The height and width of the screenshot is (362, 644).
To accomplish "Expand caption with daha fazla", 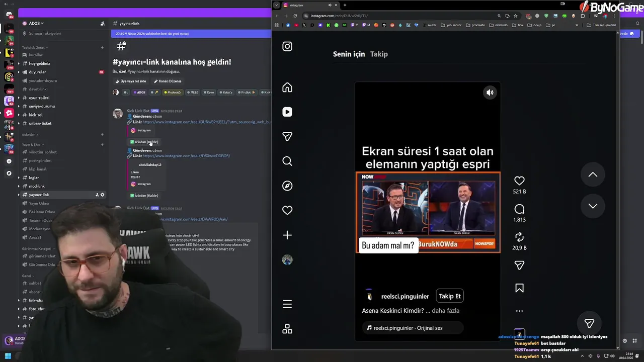I will 446,311.
